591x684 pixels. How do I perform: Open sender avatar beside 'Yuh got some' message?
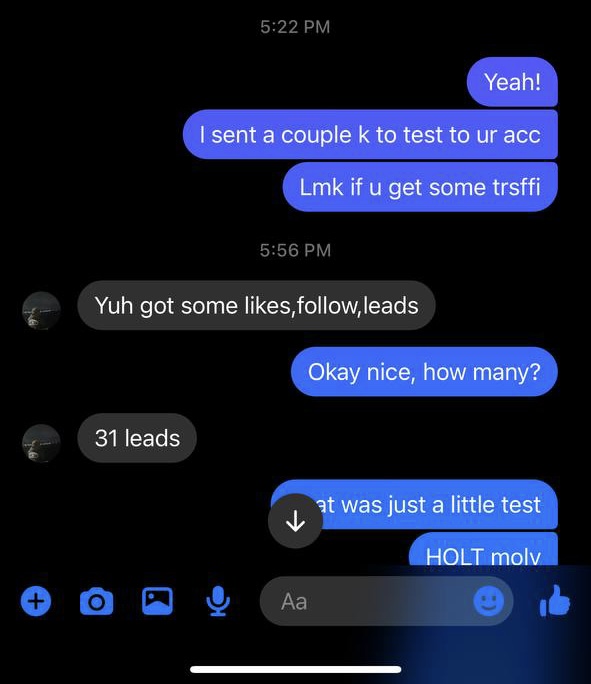41,310
